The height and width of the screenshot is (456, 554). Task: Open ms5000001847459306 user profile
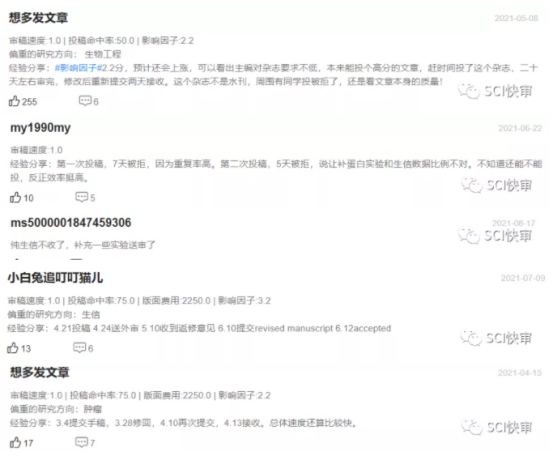[x=71, y=223]
